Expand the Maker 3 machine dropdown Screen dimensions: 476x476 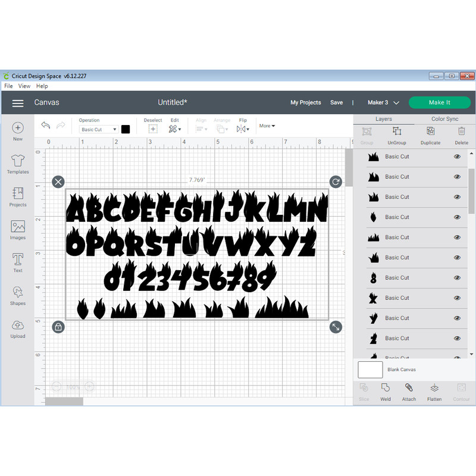[x=383, y=102]
